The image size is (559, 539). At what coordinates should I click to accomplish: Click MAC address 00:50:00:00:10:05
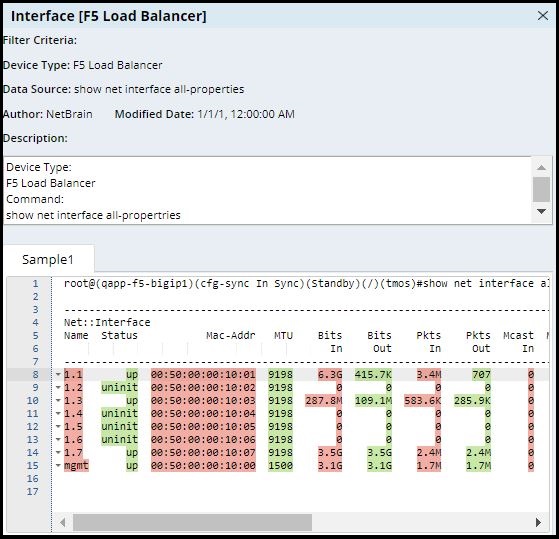tap(203, 427)
